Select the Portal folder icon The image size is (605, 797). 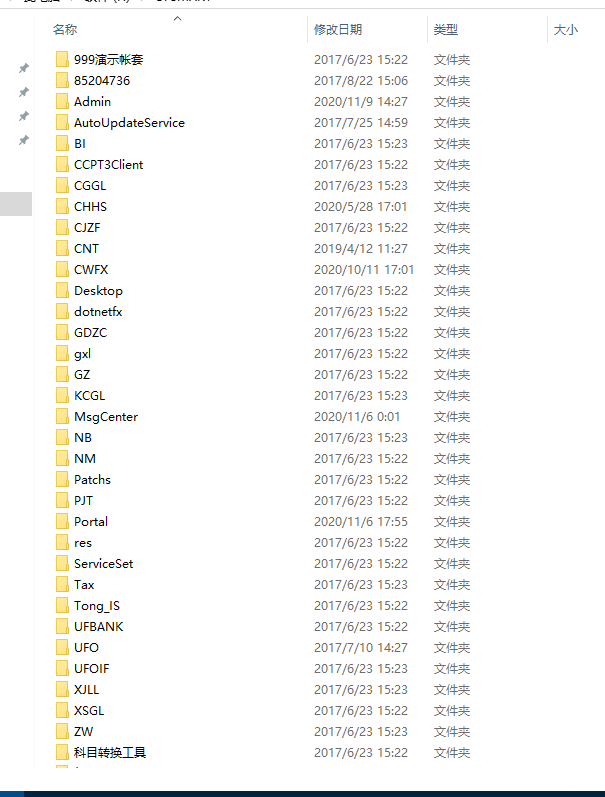[62, 522]
